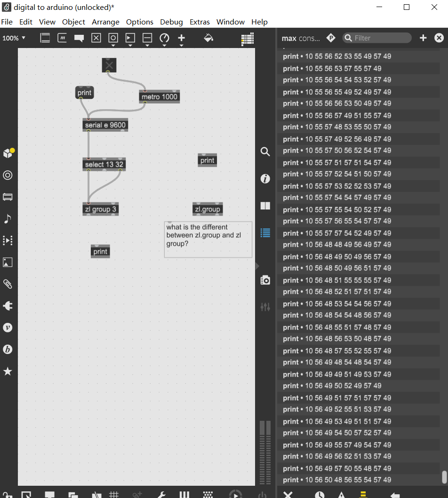Collapse the right sidebar with the small triangle
This screenshot has height=498, width=448.
click(x=257, y=266)
